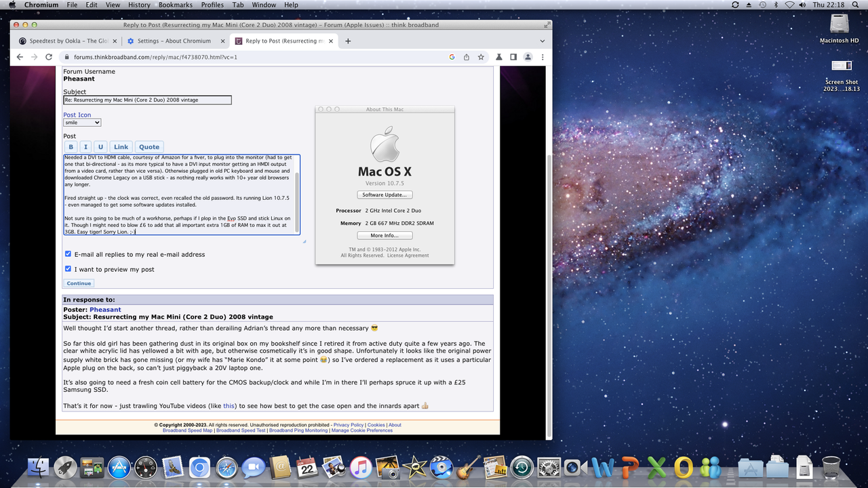Open the Pheasant poster profile link
This screenshot has width=868, height=488.
(105, 310)
